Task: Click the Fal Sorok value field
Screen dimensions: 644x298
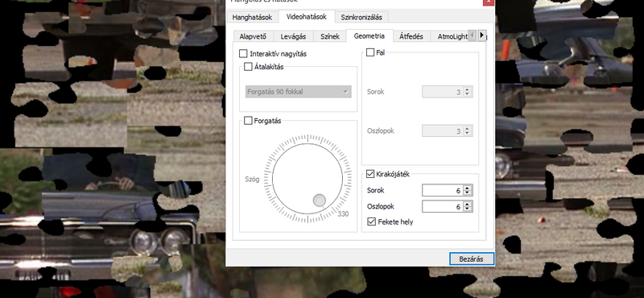Action: 442,92
